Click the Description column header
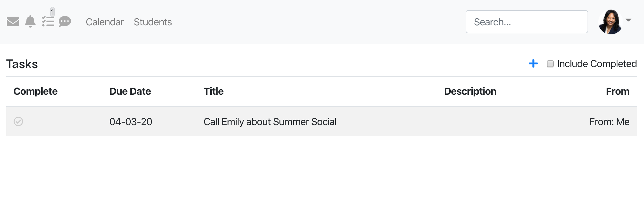Image resolution: width=644 pixels, height=204 pixels. point(470,91)
